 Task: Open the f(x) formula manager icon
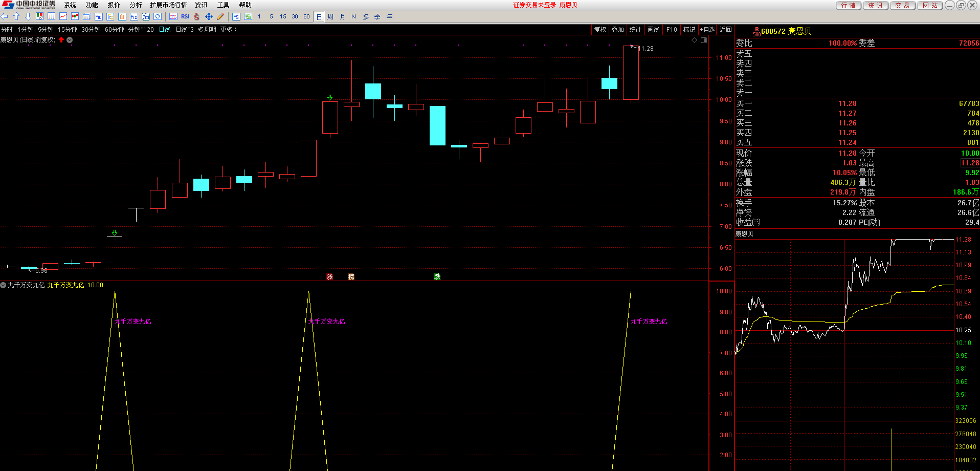coord(146,16)
